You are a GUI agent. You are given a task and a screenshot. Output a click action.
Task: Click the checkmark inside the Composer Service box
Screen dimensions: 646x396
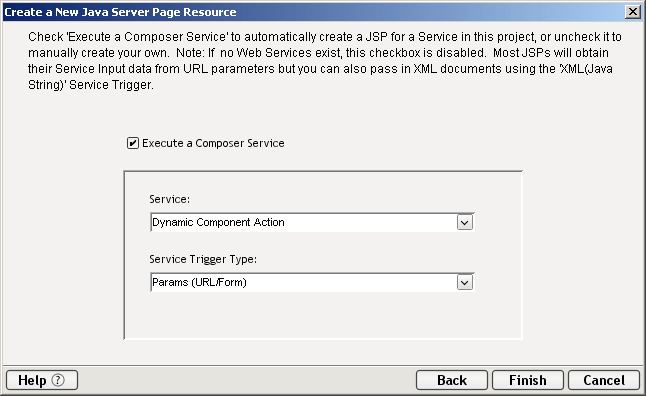[133, 143]
